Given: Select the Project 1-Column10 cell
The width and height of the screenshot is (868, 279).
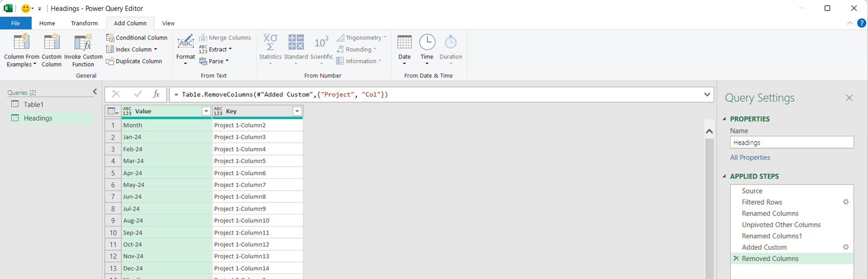Looking at the screenshot, I should click(258, 220).
